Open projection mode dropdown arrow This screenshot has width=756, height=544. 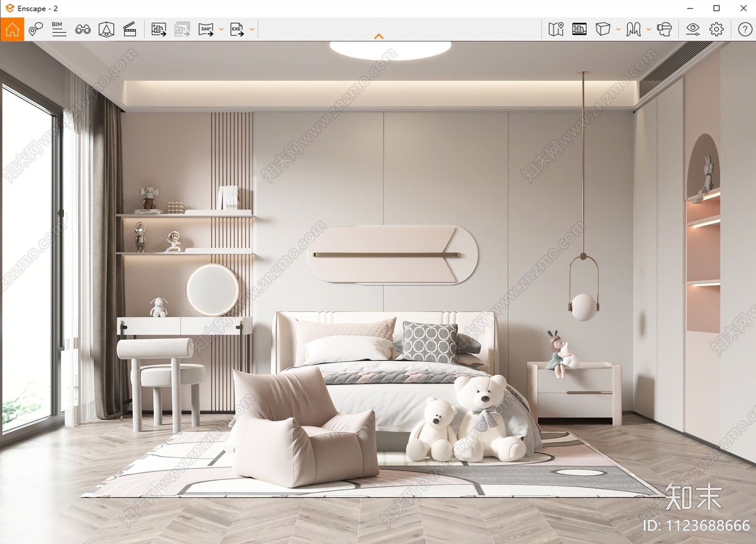[618, 29]
